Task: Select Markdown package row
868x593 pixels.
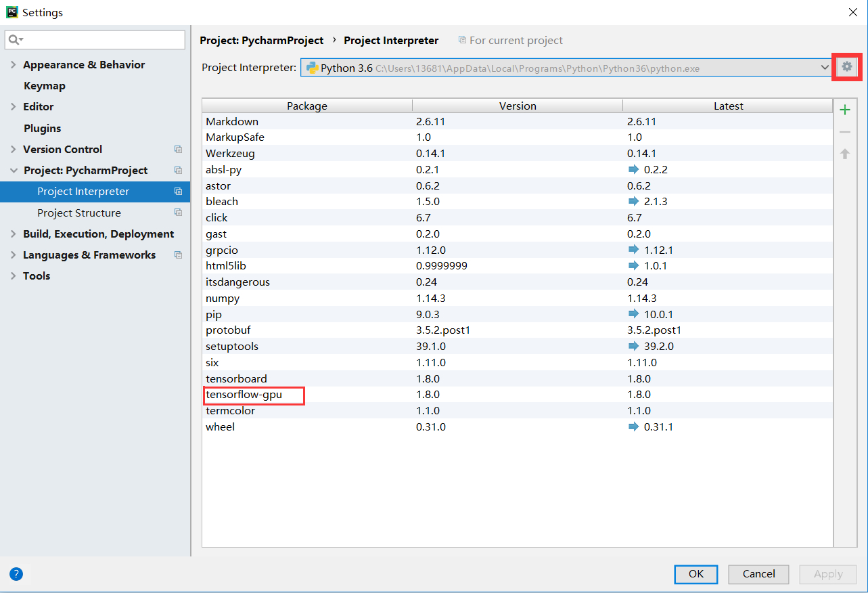Action: (x=518, y=121)
